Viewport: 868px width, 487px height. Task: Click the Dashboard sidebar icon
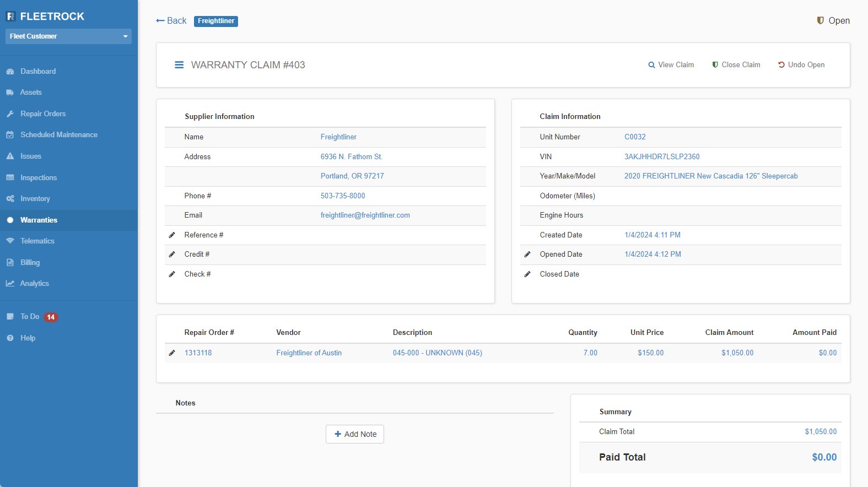(10, 72)
